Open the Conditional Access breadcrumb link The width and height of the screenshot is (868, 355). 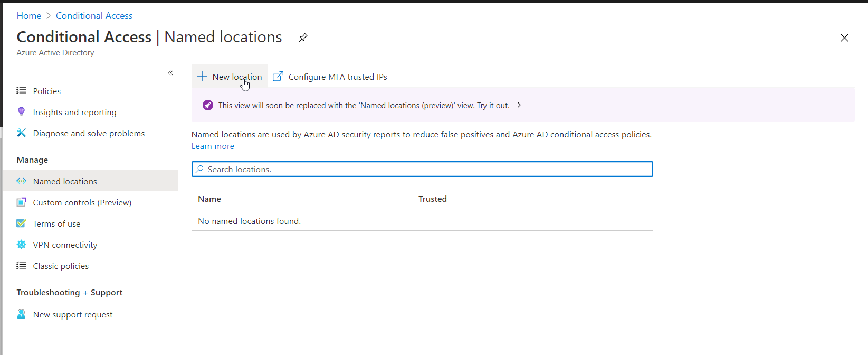[x=94, y=16]
